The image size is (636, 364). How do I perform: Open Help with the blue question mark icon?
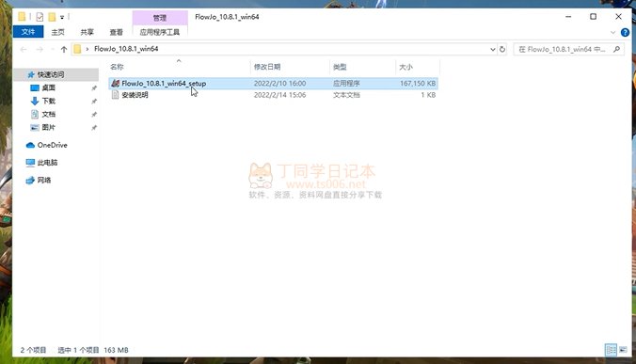tap(625, 32)
